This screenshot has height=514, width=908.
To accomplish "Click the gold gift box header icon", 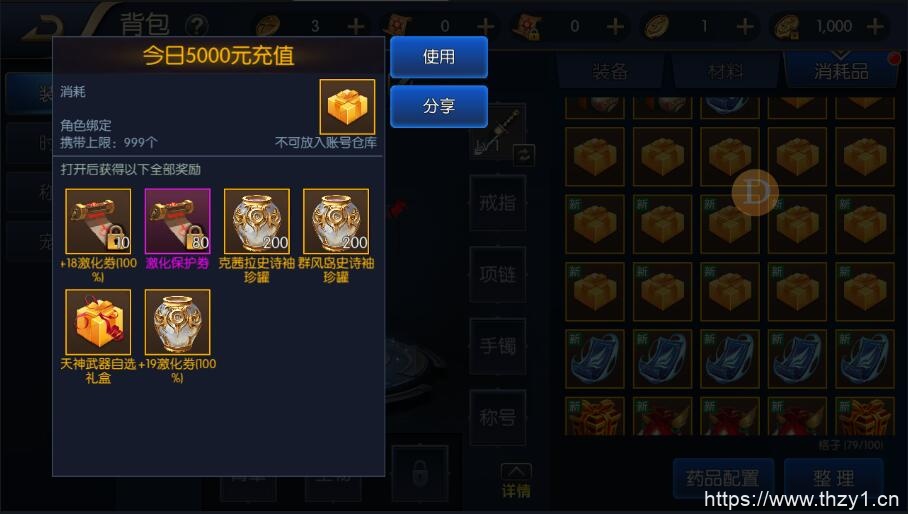I will [347, 107].
